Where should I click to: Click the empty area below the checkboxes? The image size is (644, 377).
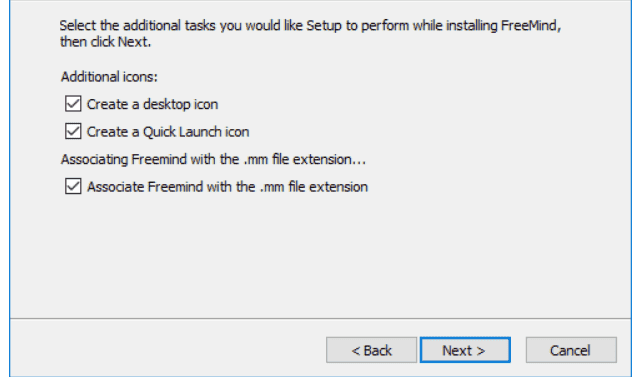[320, 255]
